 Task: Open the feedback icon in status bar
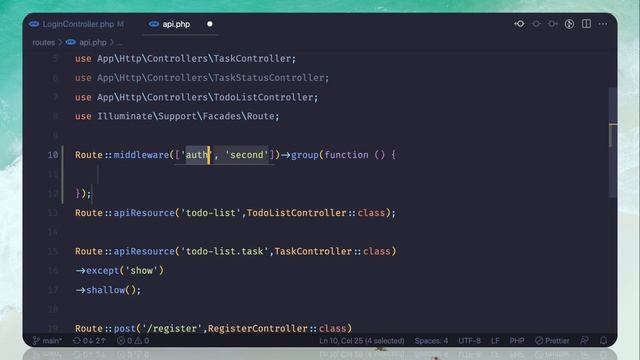click(584, 340)
